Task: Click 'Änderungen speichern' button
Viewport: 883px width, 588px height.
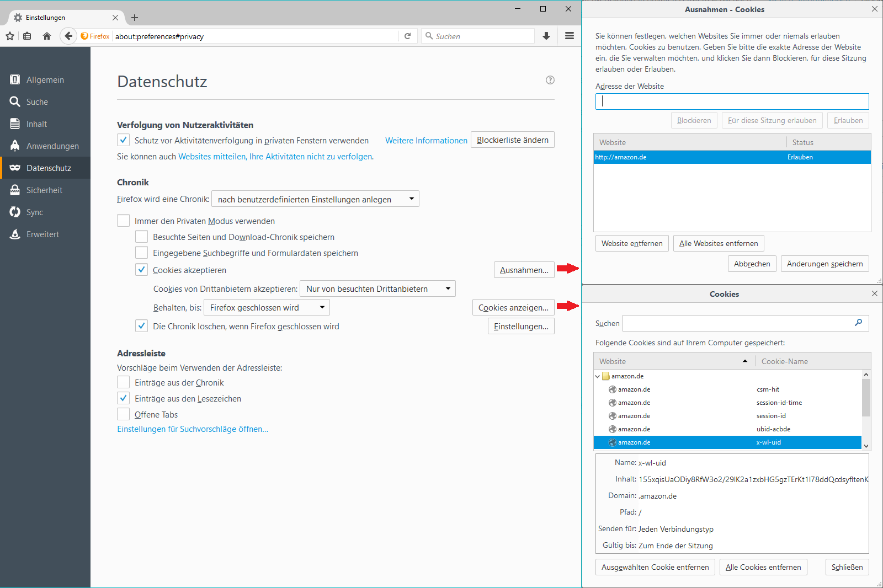Action: pyautogui.click(x=825, y=264)
